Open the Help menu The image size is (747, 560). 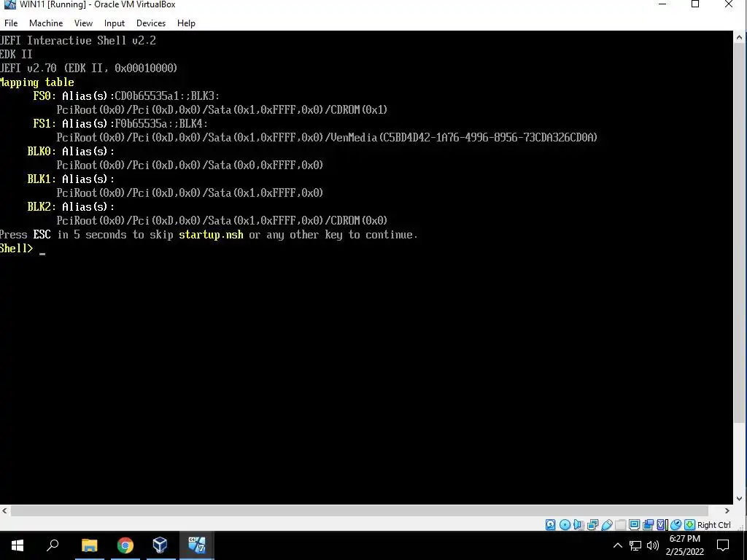point(186,23)
